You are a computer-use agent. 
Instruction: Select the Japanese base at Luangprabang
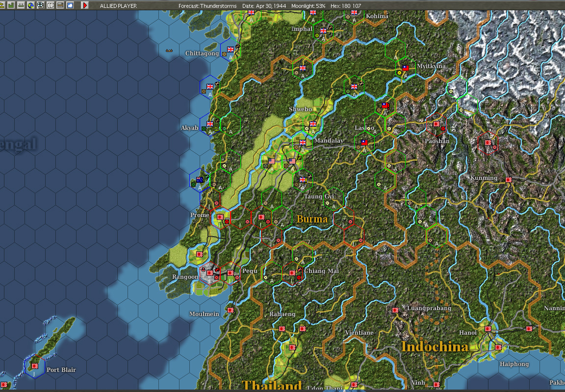coord(395,310)
